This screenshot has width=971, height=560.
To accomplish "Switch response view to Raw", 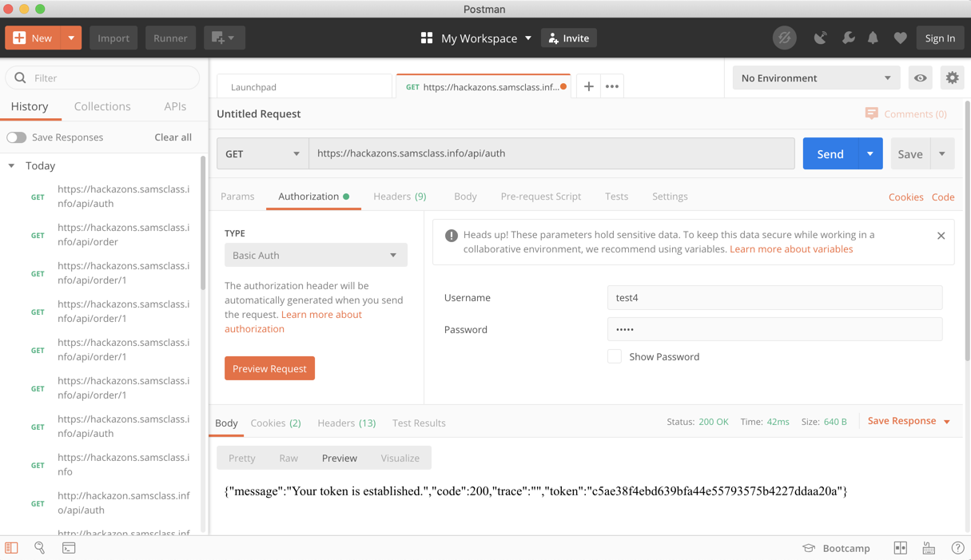I will pyautogui.click(x=289, y=458).
